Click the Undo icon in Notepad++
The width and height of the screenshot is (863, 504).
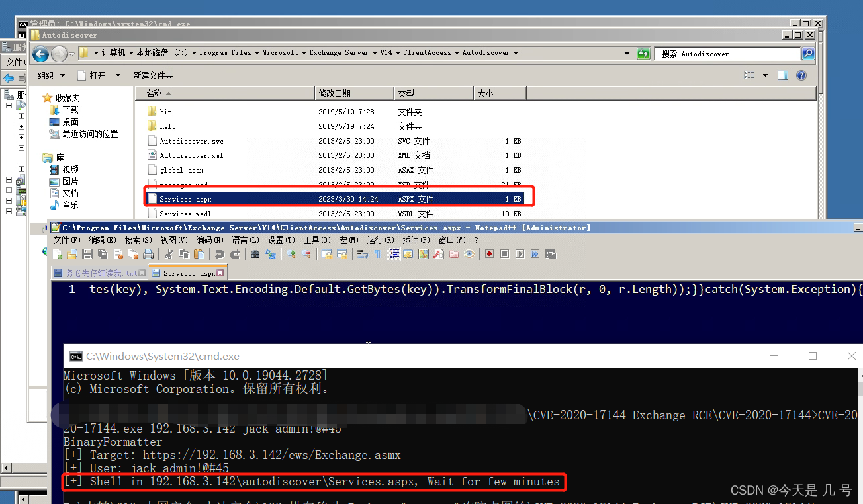220,254
